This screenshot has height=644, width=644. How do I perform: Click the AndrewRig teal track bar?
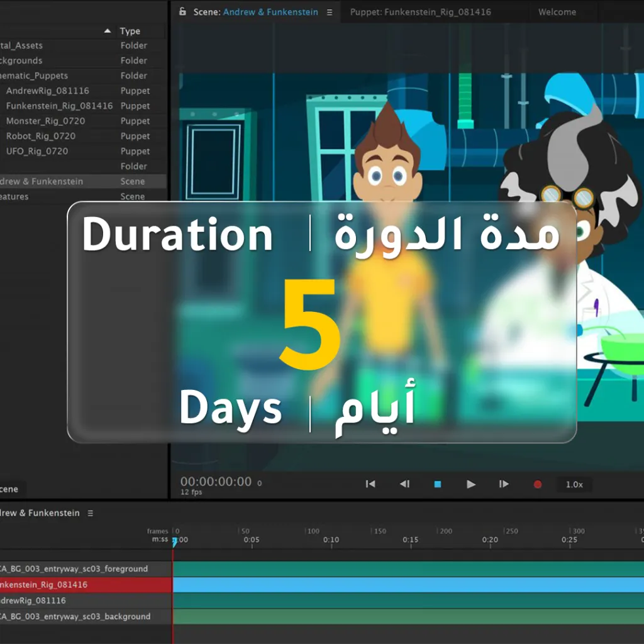[408, 601]
